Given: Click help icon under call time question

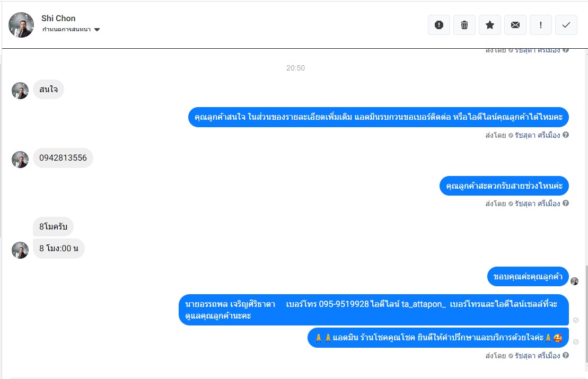Looking at the screenshot, I should [566, 203].
